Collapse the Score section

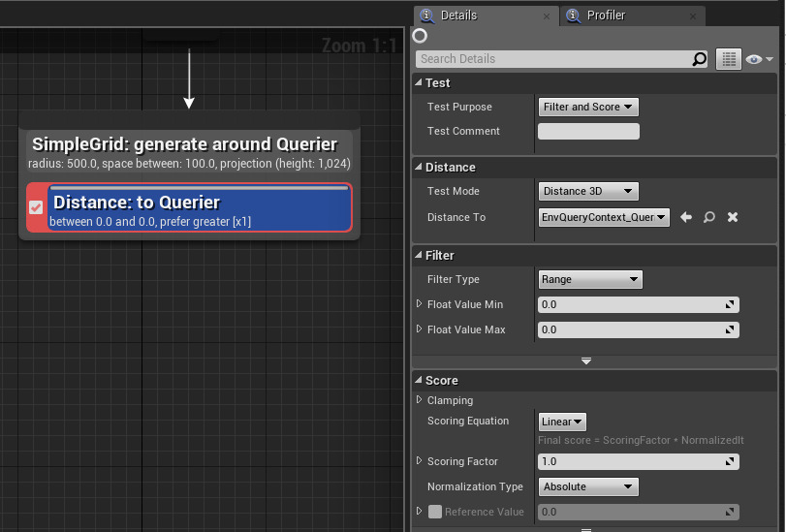coord(419,380)
